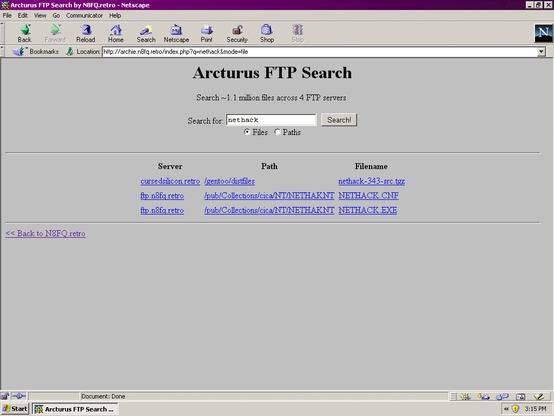The width and height of the screenshot is (554, 416).
Task: Click the Shop toolbar button
Action: (267, 34)
